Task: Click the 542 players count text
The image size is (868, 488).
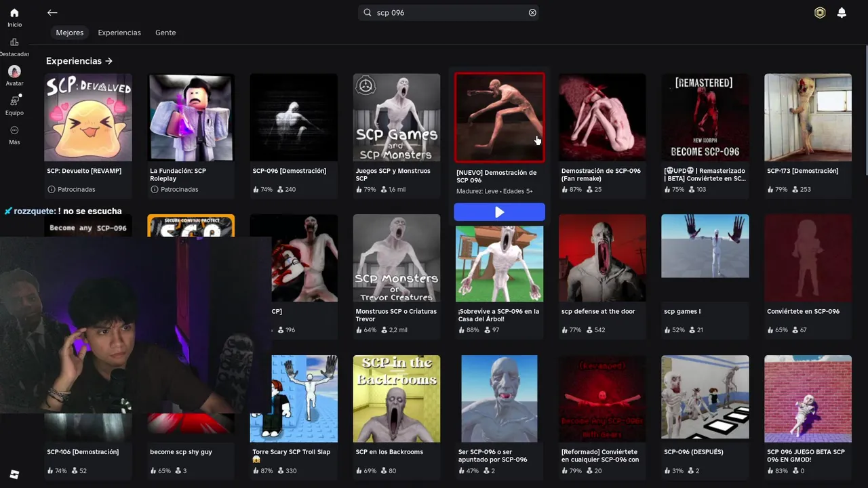Action: (x=595, y=330)
